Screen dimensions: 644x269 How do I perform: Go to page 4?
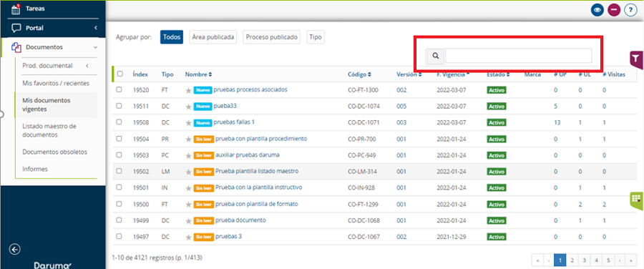pos(596,260)
